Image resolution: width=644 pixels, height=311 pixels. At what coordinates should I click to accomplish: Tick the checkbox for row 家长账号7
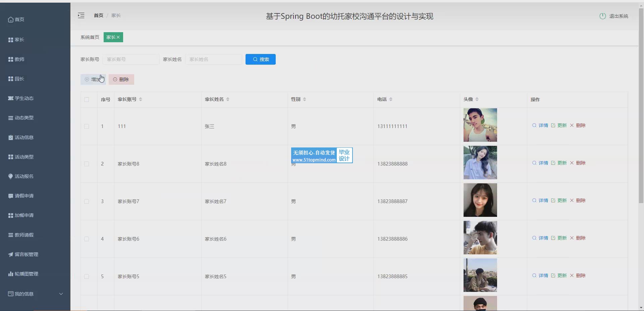click(87, 201)
